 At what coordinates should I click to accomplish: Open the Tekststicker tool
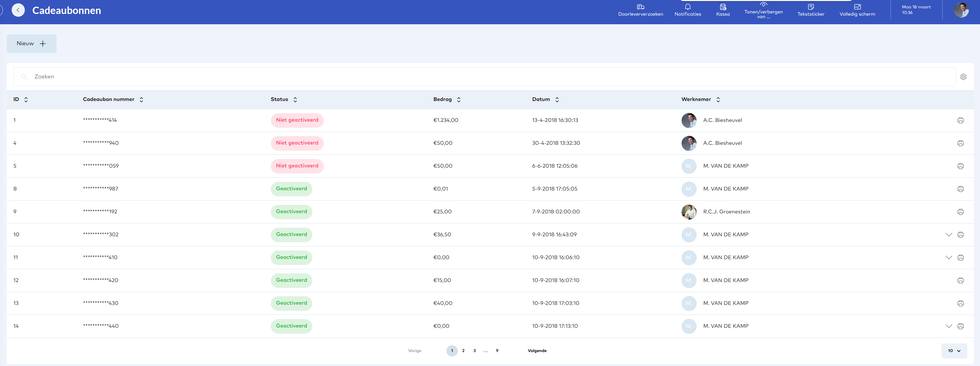point(811,10)
